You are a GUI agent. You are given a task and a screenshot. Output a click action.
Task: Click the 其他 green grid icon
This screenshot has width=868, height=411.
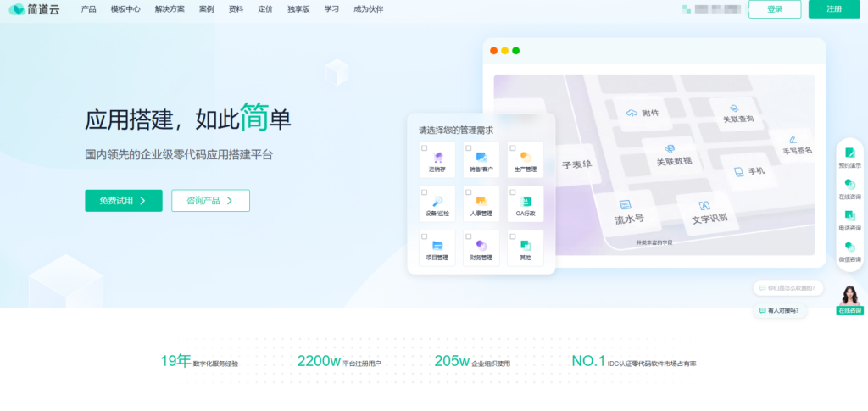coord(526,245)
